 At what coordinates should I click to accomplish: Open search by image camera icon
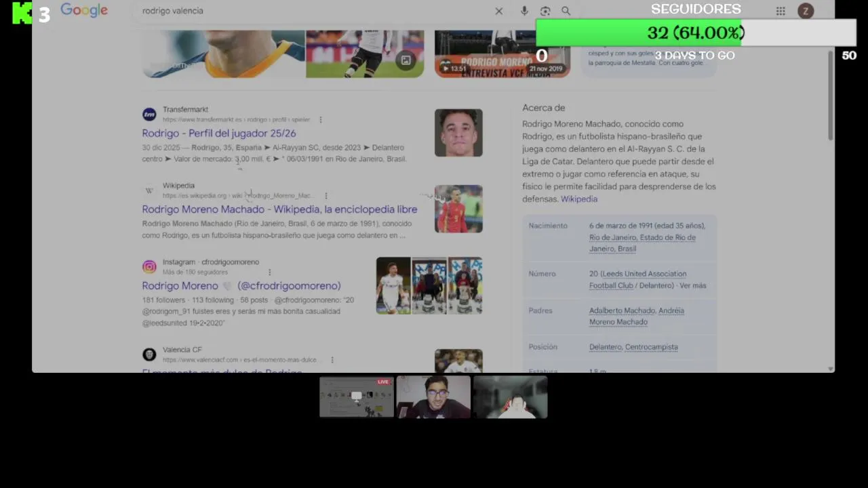(x=545, y=11)
